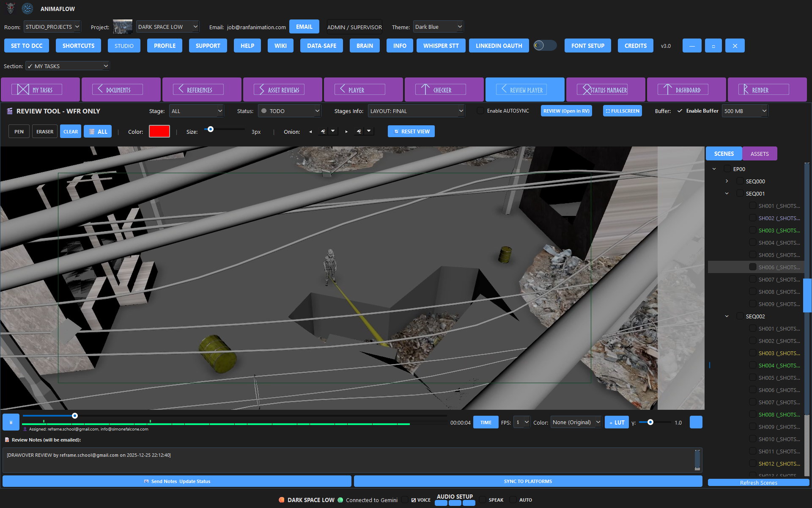Toggle the dark mode moon switch
The height and width of the screenshot is (508, 812).
point(545,45)
